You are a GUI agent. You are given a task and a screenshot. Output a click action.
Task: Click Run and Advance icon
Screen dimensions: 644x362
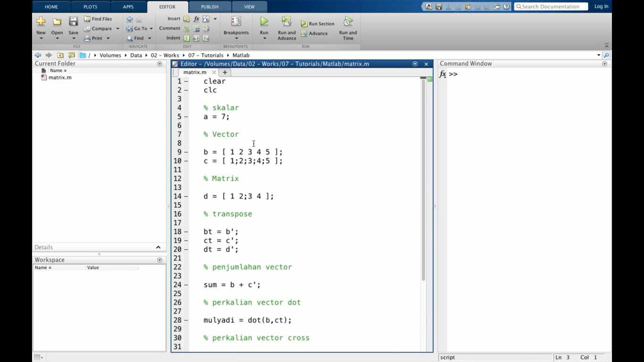pyautogui.click(x=287, y=21)
